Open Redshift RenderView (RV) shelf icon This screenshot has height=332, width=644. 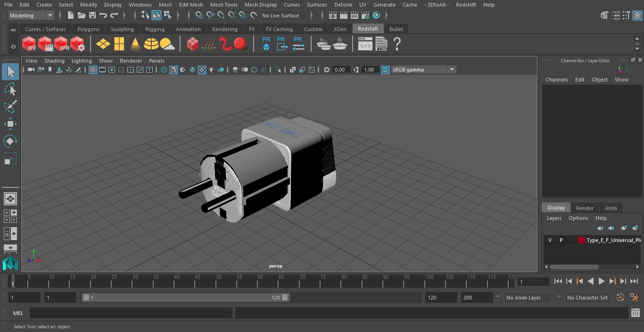pyautogui.click(x=29, y=44)
